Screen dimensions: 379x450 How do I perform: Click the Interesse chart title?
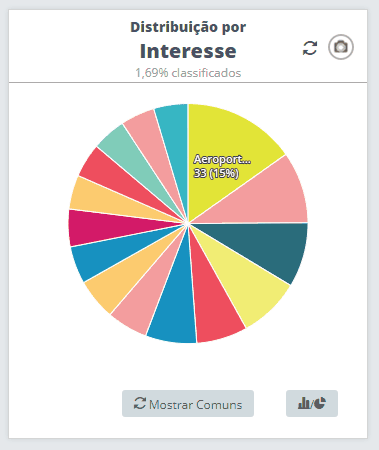point(188,51)
